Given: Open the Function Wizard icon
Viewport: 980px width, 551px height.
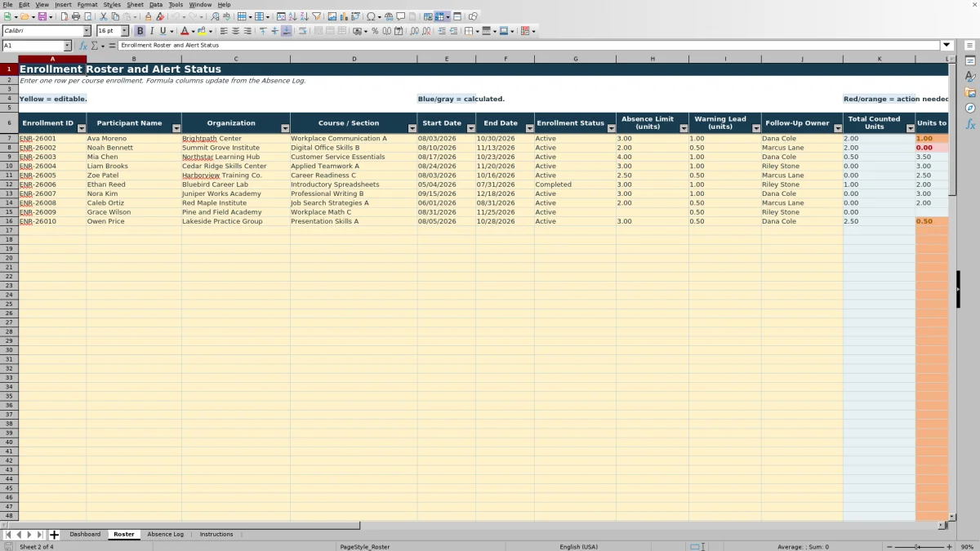Looking at the screenshot, I should pyautogui.click(x=83, y=46).
